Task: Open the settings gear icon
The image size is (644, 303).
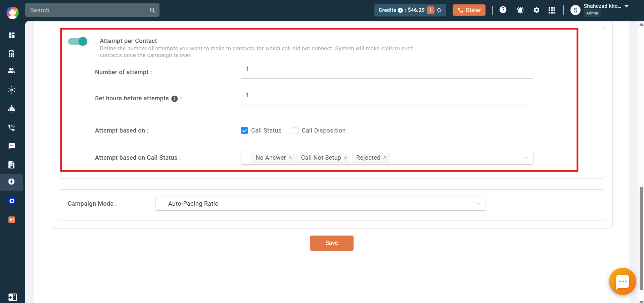Action: coord(537,10)
